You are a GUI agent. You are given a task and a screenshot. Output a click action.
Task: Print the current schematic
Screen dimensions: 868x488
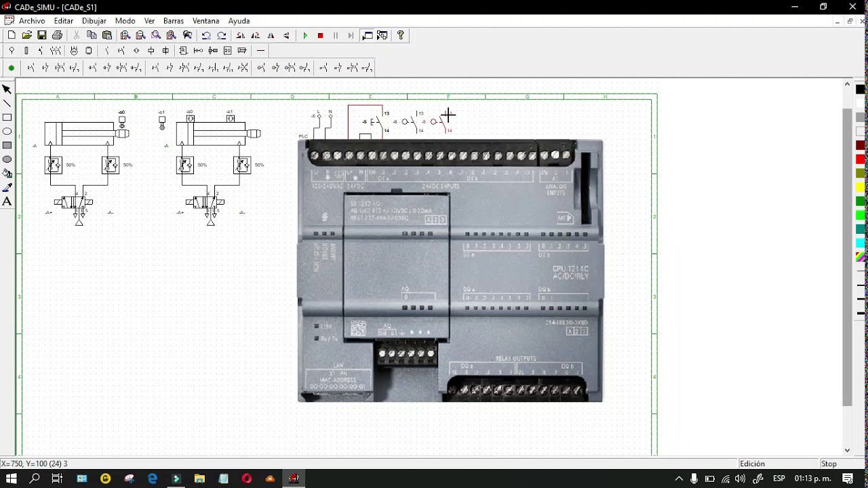pos(58,35)
